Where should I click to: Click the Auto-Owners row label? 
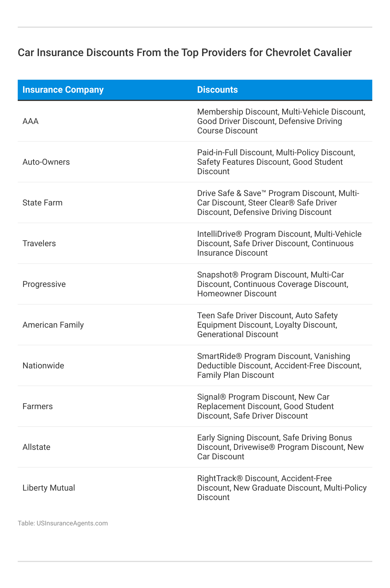click(x=46, y=162)
